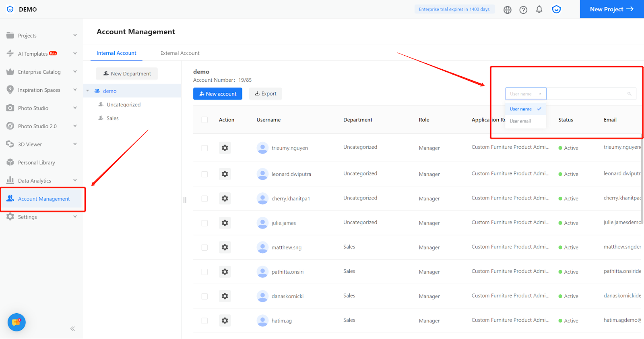
Task: Open the help question mark icon
Action: (523, 10)
